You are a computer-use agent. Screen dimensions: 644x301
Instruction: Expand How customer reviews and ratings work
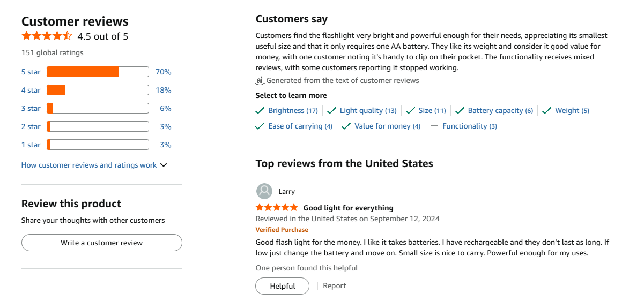[89, 165]
